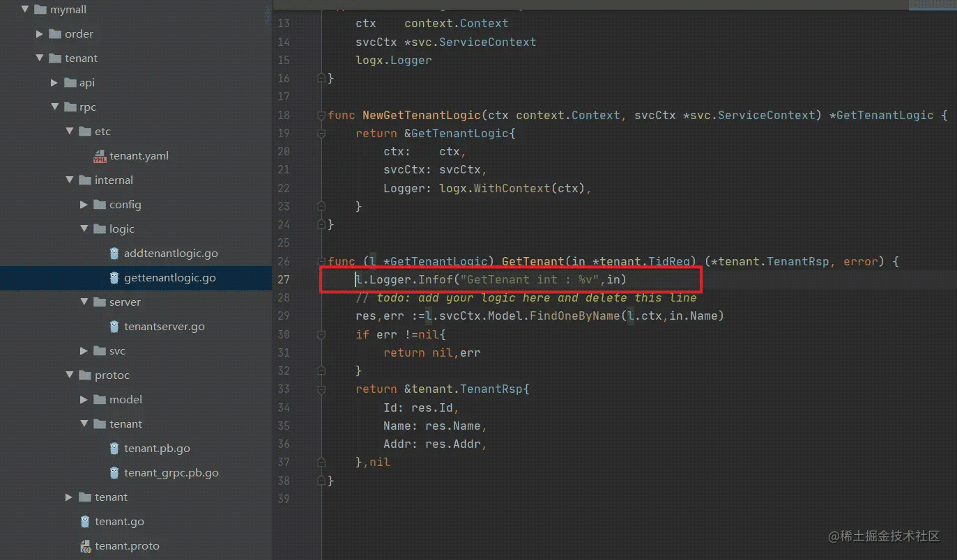Click the mymall folder icon
The height and width of the screenshot is (560, 957).
40,10
